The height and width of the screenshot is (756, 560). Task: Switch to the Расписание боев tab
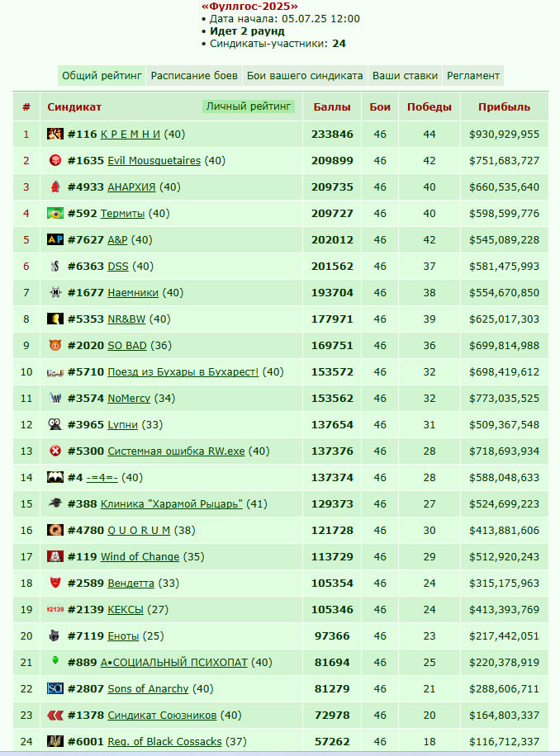pyautogui.click(x=194, y=76)
